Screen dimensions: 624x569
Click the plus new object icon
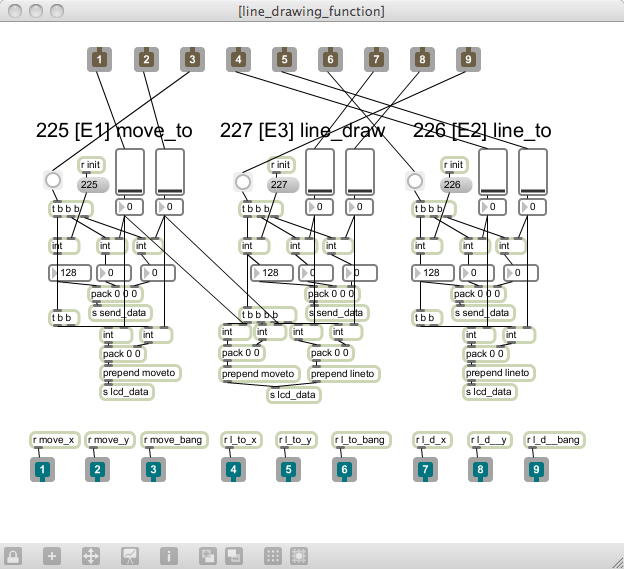(x=52, y=556)
